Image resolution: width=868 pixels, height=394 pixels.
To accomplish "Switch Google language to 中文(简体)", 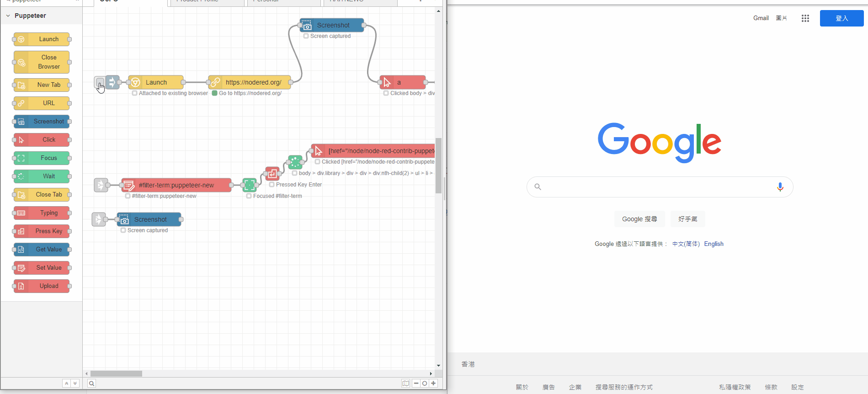I will coord(686,244).
